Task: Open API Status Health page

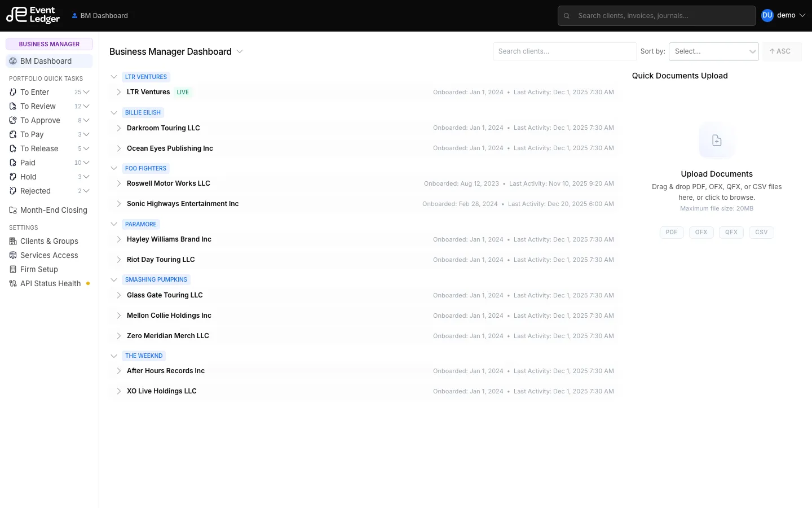Action: point(49,283)
